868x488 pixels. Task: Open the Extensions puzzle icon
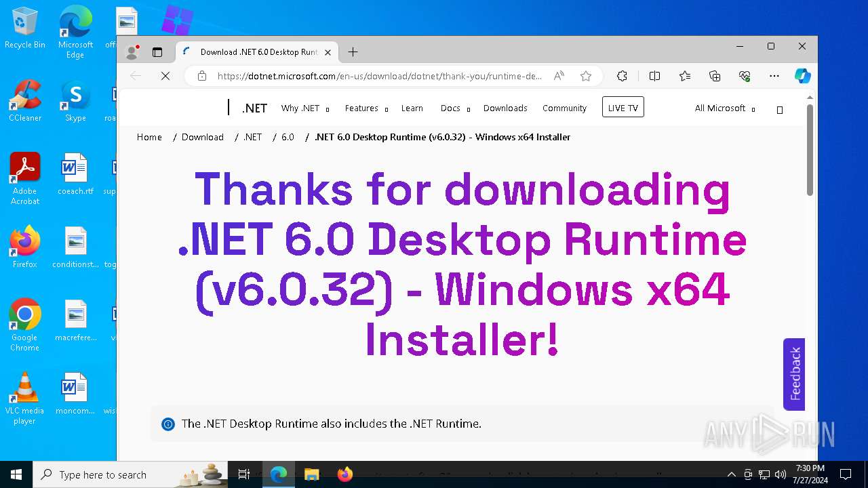coord(622,76)
